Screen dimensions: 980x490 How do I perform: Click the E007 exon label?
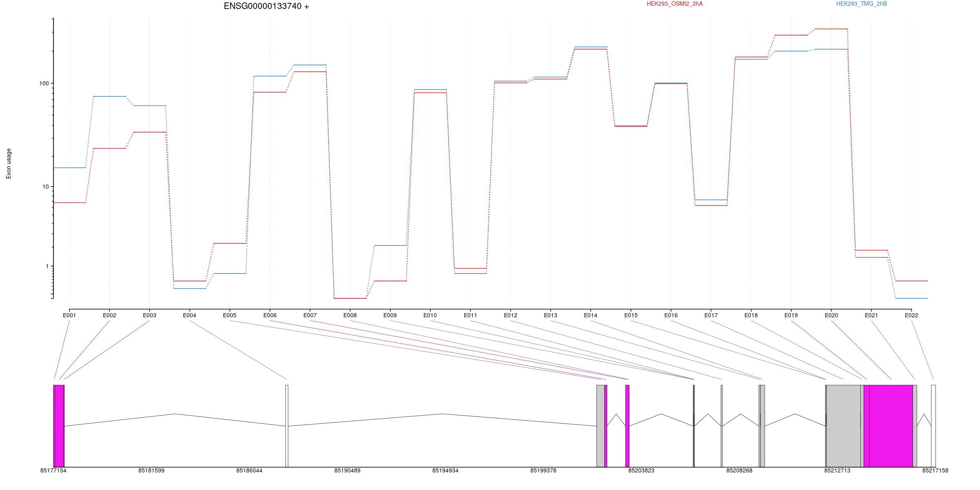[x=310, y=315]
